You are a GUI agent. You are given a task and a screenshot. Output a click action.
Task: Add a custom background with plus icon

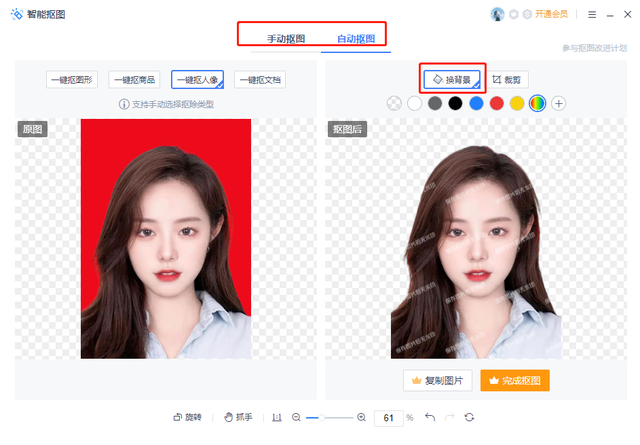[558, 103]
